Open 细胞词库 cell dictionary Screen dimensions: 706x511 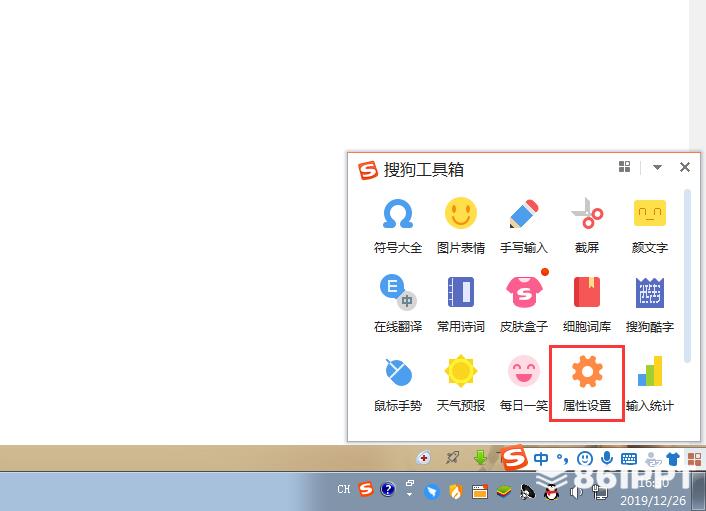[x=587, y=305]
